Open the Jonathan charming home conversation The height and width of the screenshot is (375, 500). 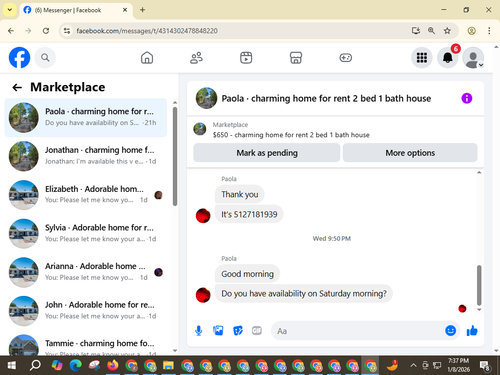86,156
